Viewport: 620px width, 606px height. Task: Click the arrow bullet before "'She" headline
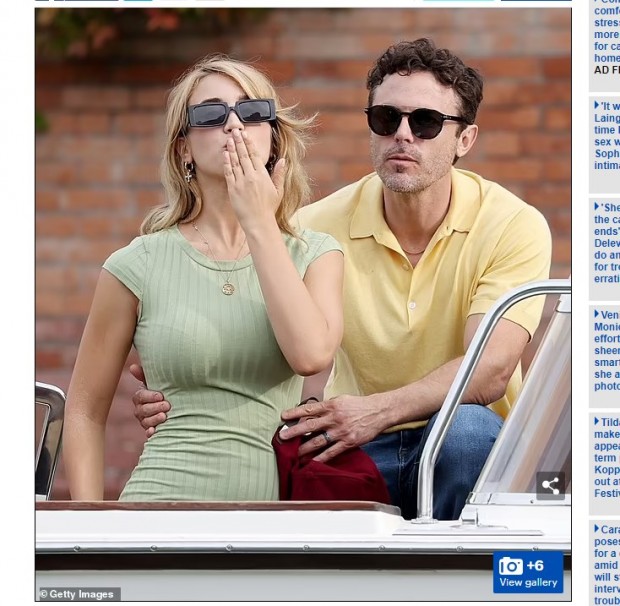[597, 207]
